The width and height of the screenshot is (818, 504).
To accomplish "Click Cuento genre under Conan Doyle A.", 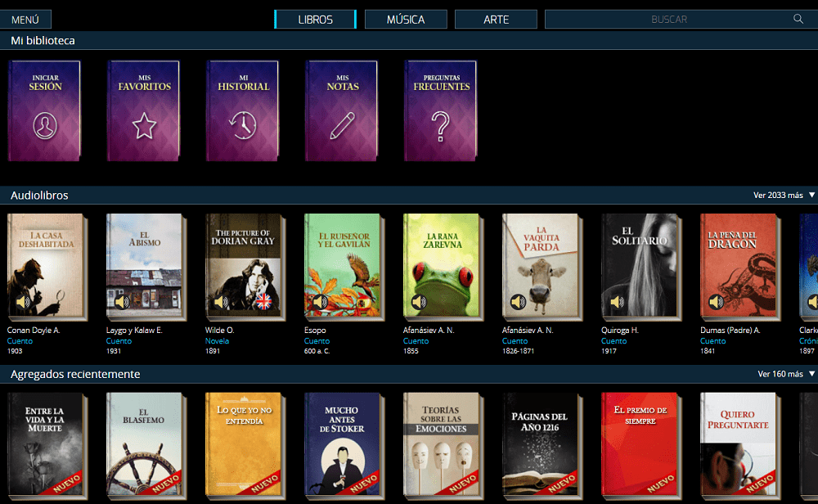I will tap(20, 340).
